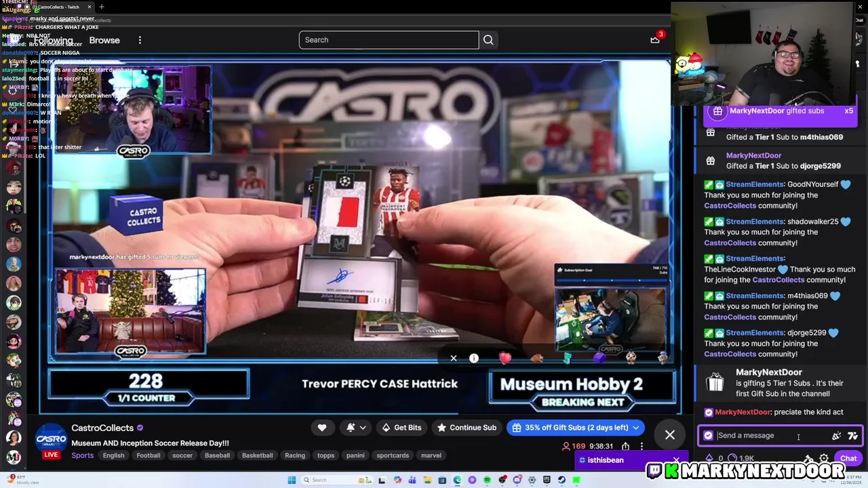Screen dimensions: 868x488
Task: Open the more options dots below the player
Action: tap(642, 446)
